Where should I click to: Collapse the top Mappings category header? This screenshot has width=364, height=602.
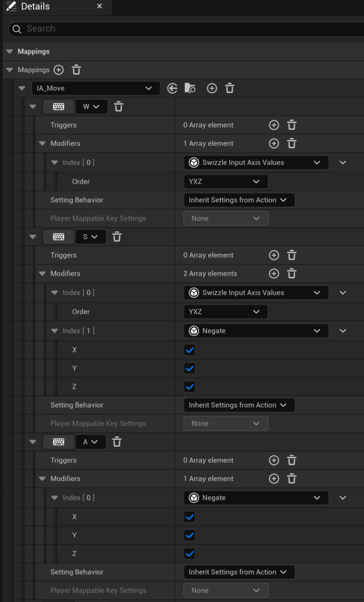point(9,52)
